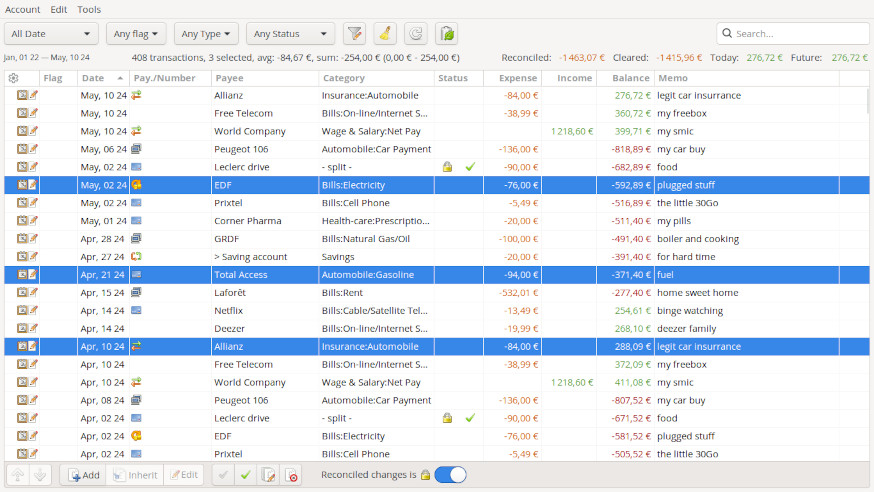
Task: Open the column settings gear icon
Action: [14, 78]
